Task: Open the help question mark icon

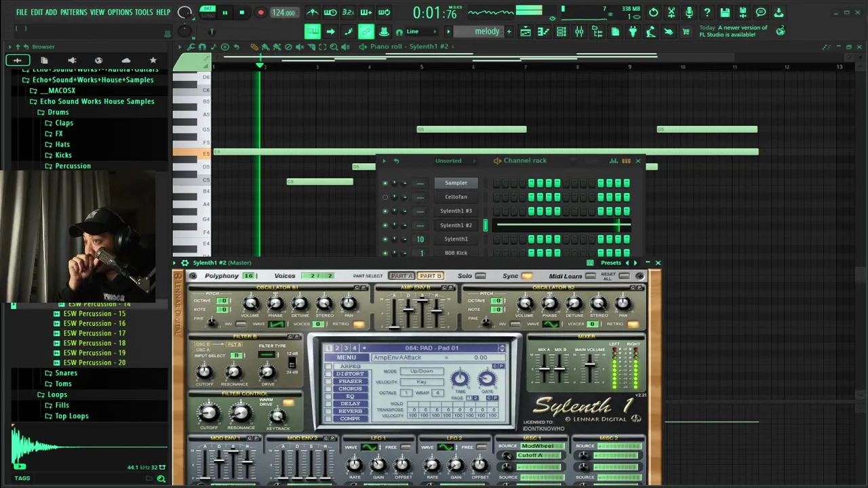Action: coord(707,12)
